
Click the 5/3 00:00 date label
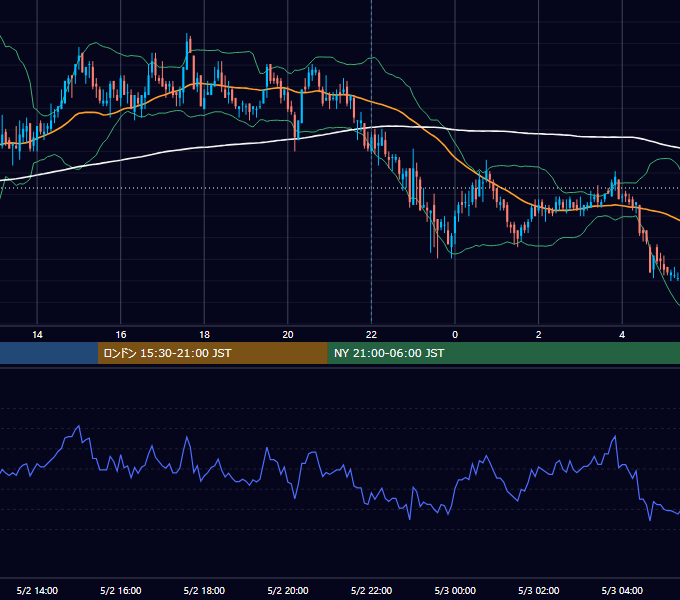(455, 590)
